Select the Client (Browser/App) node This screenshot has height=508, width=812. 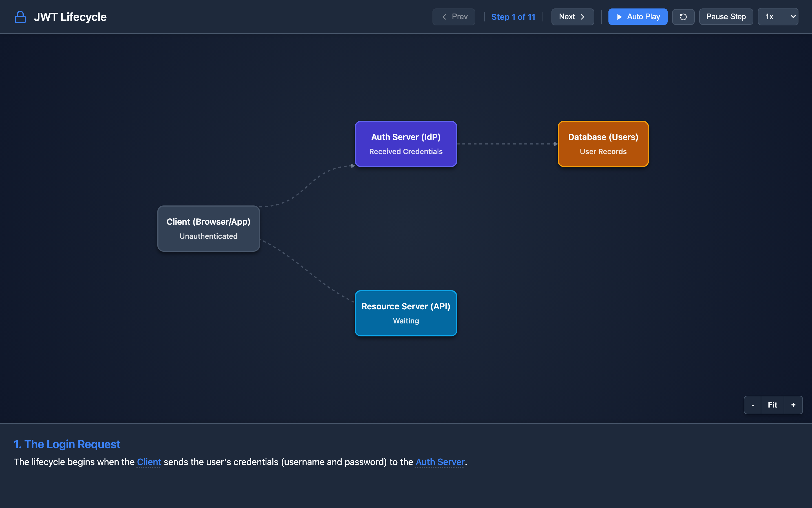208,229
